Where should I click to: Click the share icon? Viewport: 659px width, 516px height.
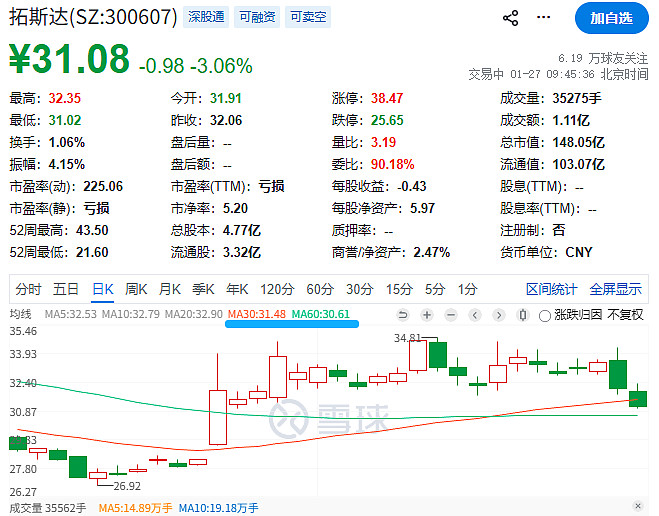[510, 18]
